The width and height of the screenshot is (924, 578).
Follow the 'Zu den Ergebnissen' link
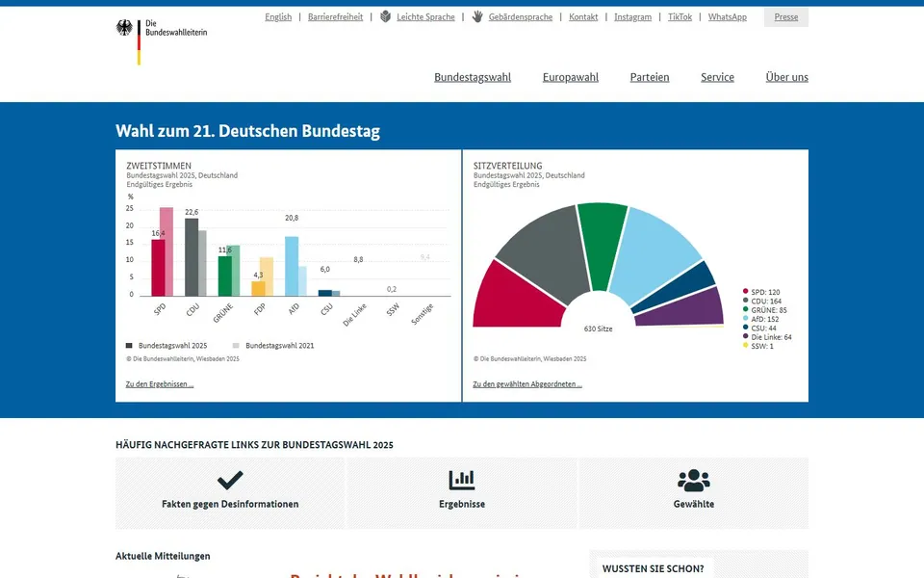point(160,384)
